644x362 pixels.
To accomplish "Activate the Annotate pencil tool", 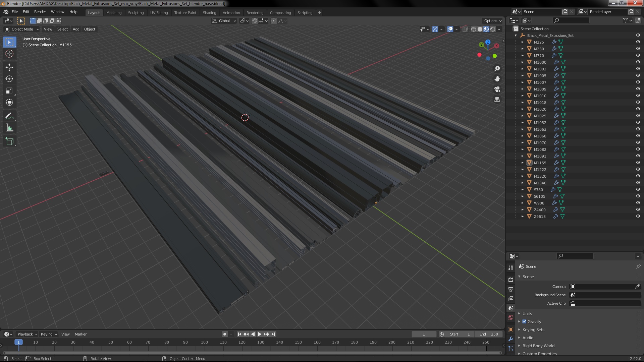I will [9, 116].
